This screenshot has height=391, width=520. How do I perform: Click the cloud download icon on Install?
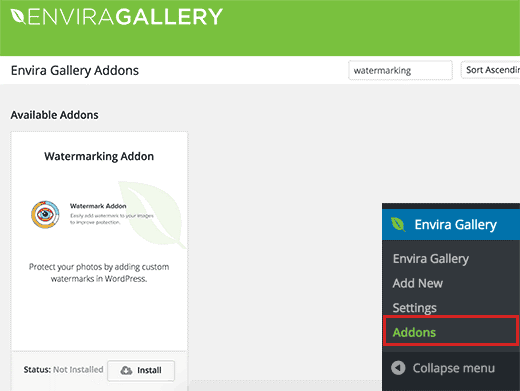pos(126,370)
